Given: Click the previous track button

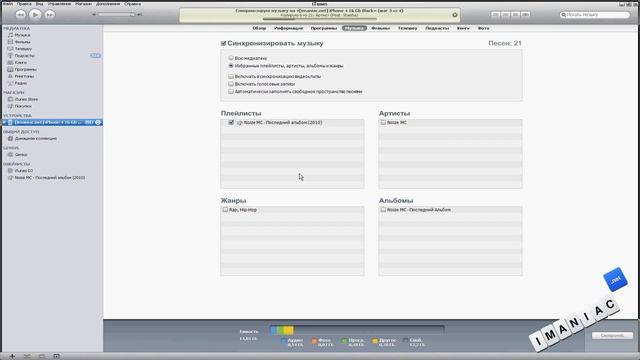Looking at the screenshot, I should click(20, 15).
